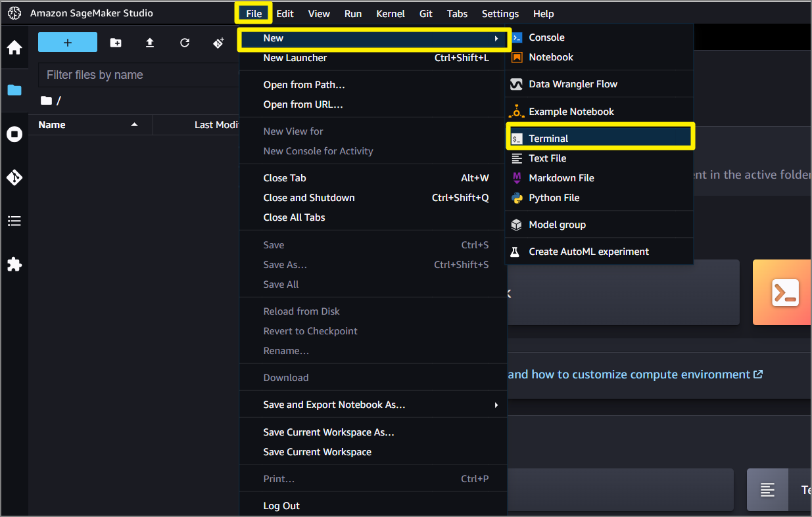This screenshot has width=812, height=517.
Task: Click the orange terminal launcher tile
Action: pos(782,292)
